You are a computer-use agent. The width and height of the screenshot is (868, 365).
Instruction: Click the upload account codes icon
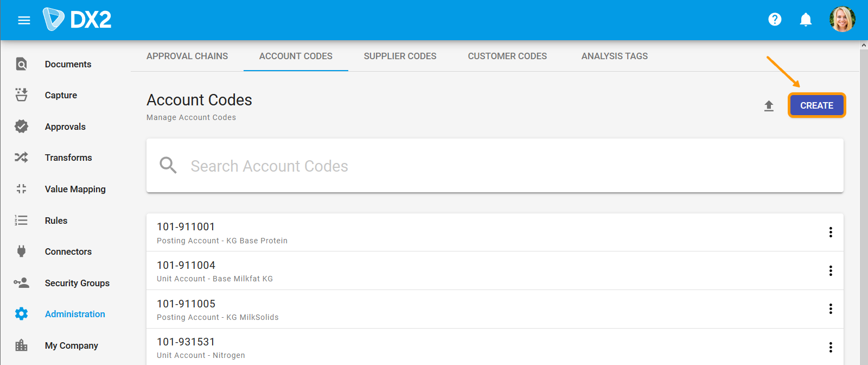[769, 106]
